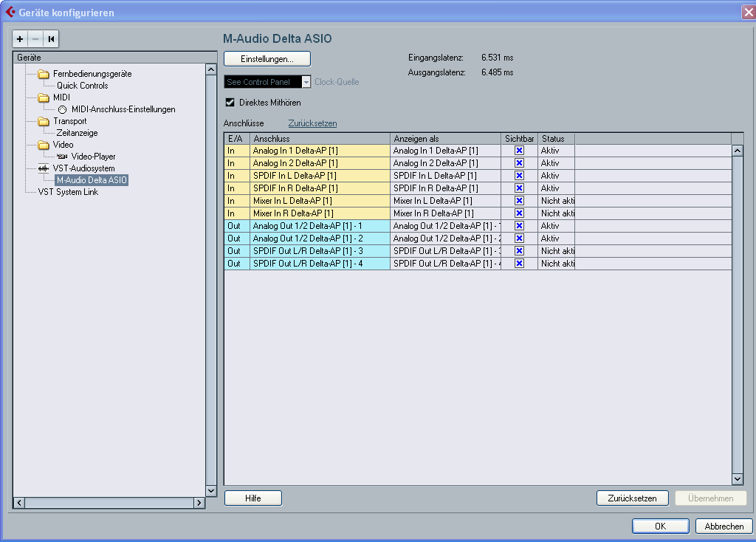Viewport: 756px width, 542px height.
Task: Click the reset to first icon button
Action: click(51, 39)
